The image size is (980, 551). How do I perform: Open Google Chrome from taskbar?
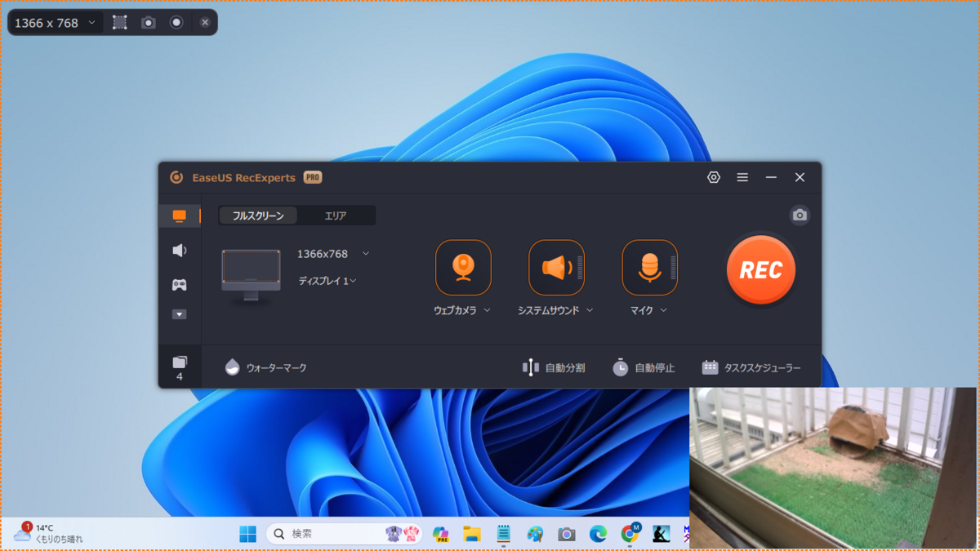630,534
